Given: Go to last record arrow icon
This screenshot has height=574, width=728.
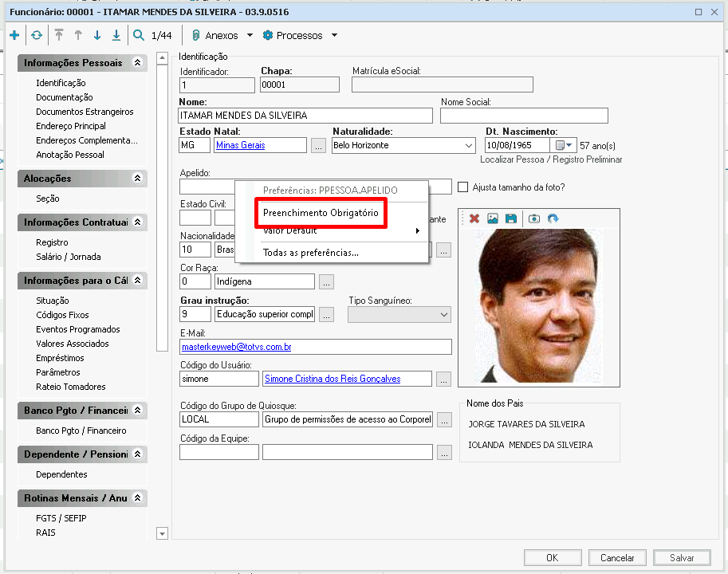Looking at the screenshot, I should pyautogui.click(x=116, y=35).
